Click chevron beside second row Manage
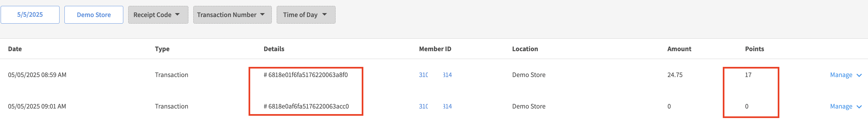The image size is (868, 120). click(859, 107)
